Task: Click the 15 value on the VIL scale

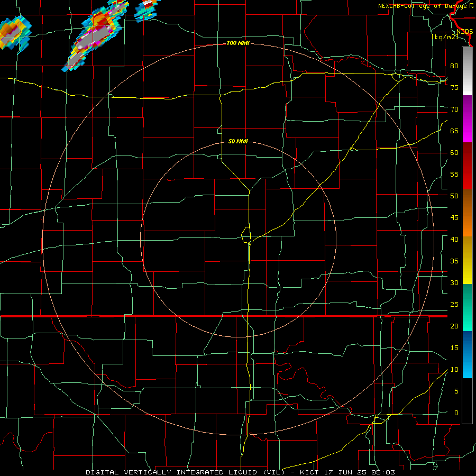Action: 454,348
